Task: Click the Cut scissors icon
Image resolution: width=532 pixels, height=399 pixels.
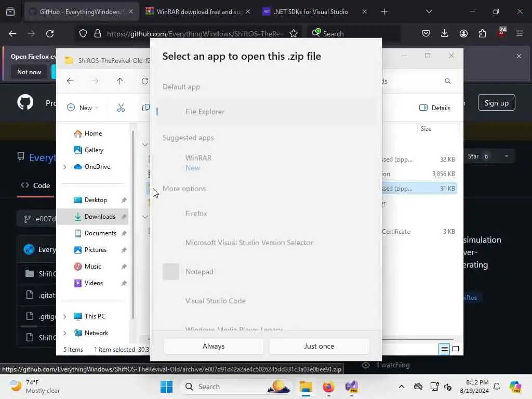Action: (121, 108)
